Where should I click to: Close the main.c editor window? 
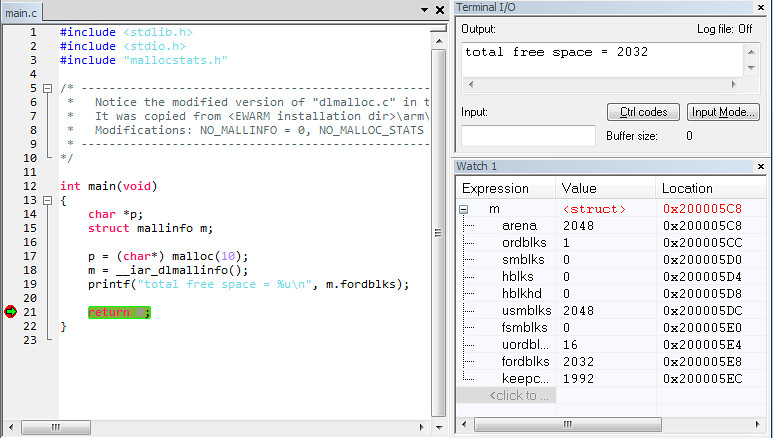point(440,10)
